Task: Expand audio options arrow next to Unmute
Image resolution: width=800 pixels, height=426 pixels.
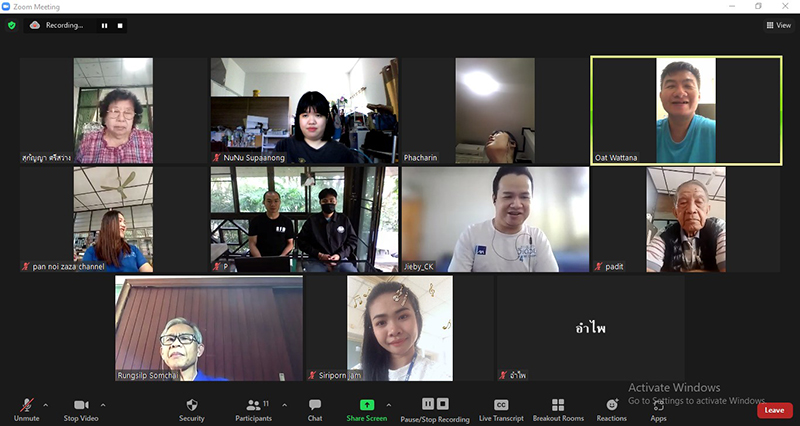Action: (45, 405)
